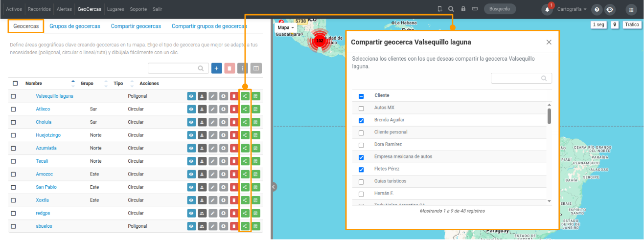This screenshot has height=240, width=644.
Task: Toggle visibility eye for Atlixco geofence
Action: (x=191, y=109)
